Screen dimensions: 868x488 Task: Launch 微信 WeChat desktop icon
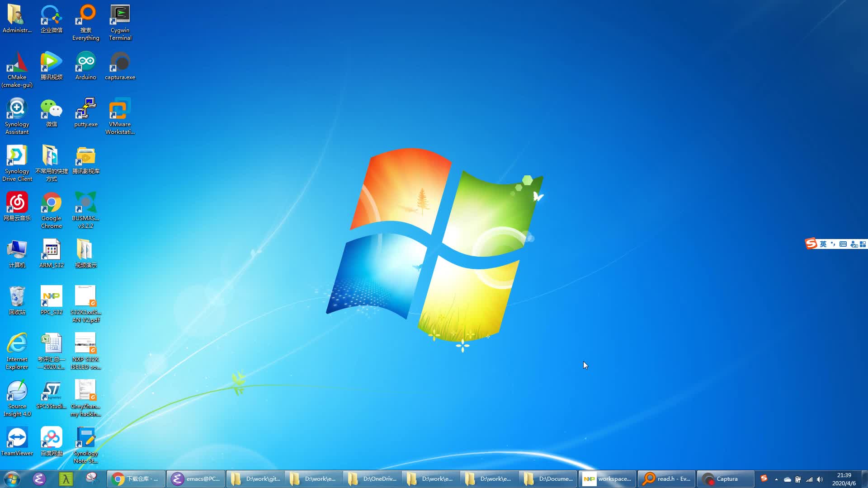[52, 113]
